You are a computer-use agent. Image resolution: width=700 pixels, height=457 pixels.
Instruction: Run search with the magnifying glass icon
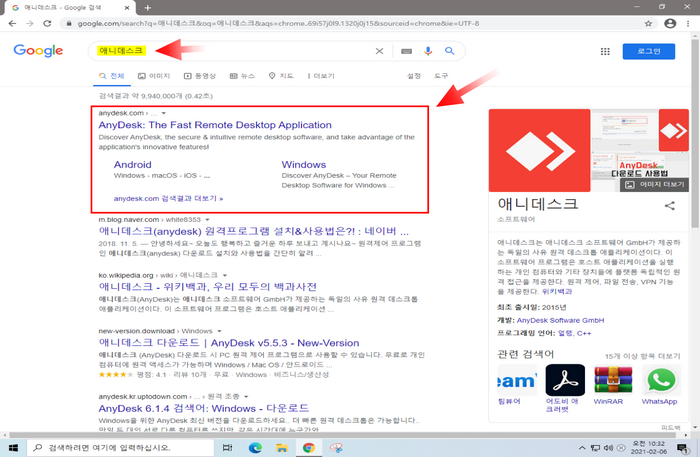point(450,51)
